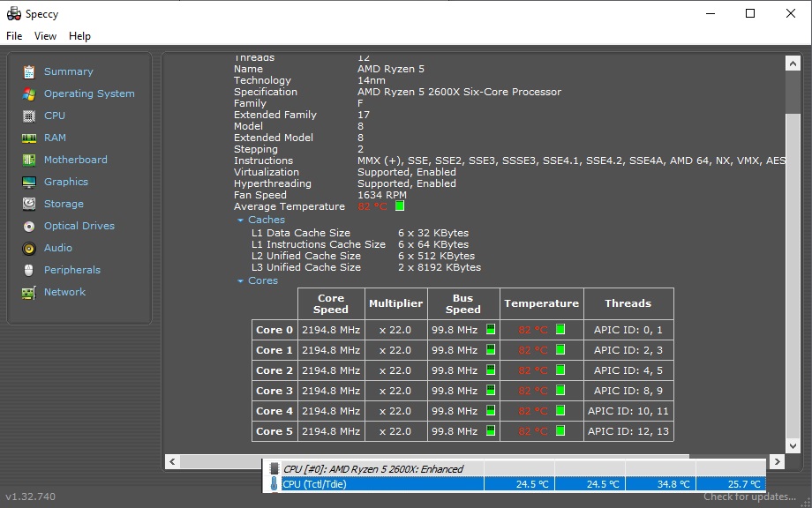Click the Summary clipboard icon in sidebar
The image size is (812, 508).
point(29,72)
